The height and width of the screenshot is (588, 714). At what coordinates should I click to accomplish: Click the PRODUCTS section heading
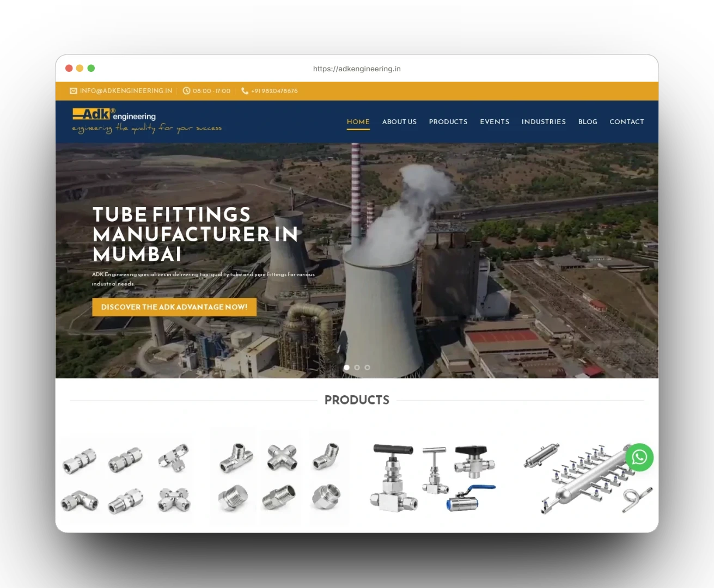pyautogui.click(x=357, y=400)
